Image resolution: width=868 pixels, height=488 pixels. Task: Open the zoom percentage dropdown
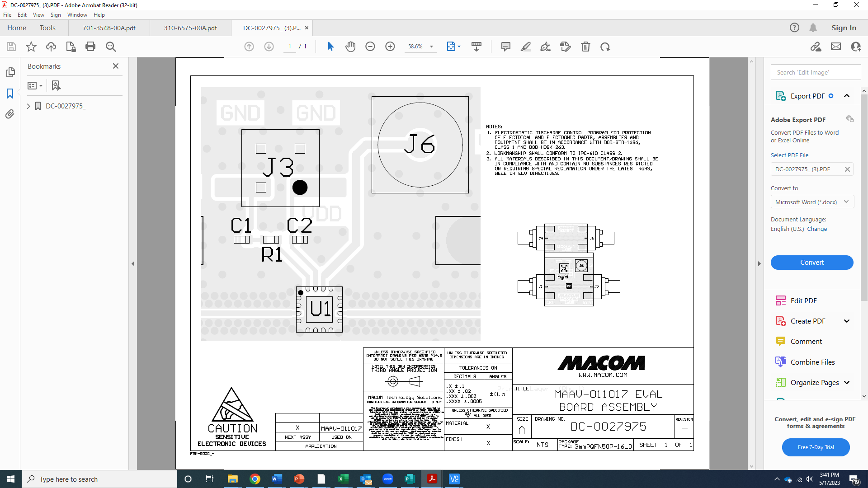point(432,46)
